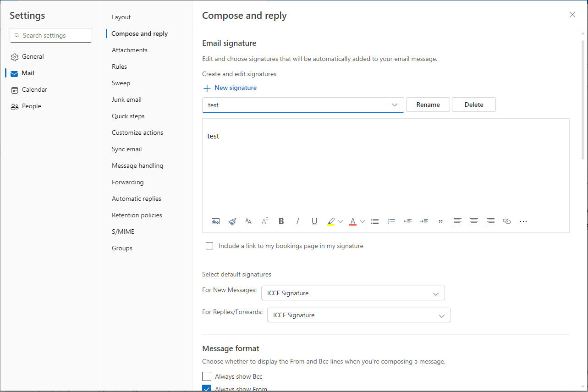Insert a hyperlink in the signature
Viewport: 588px width, 392px height.
coord(506,221)
